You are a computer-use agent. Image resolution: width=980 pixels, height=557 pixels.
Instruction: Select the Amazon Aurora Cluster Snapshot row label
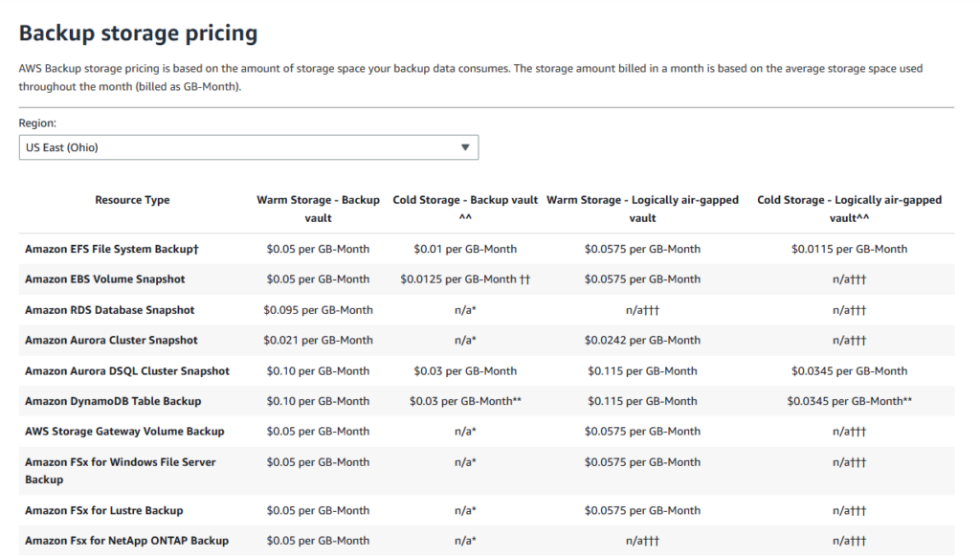coord(111,340)
